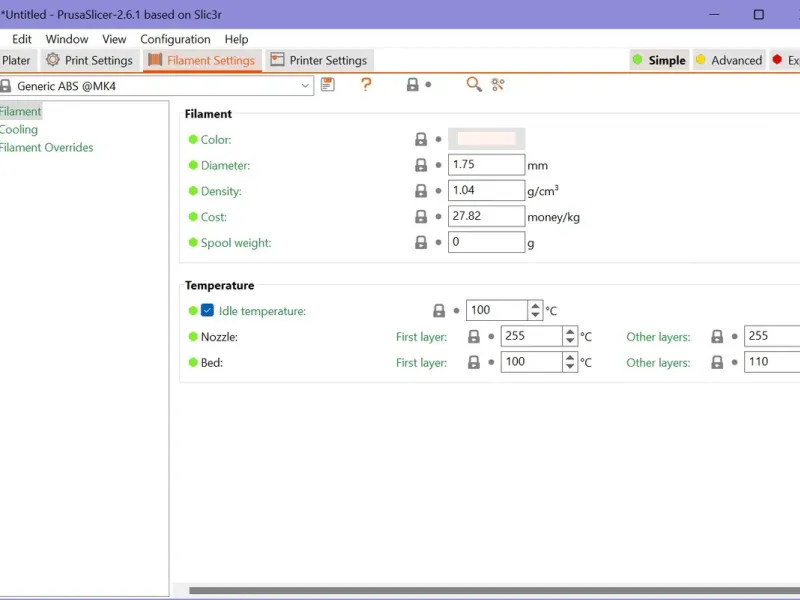Click the Density input field
The image size is (800, 600).
[486, 190]
